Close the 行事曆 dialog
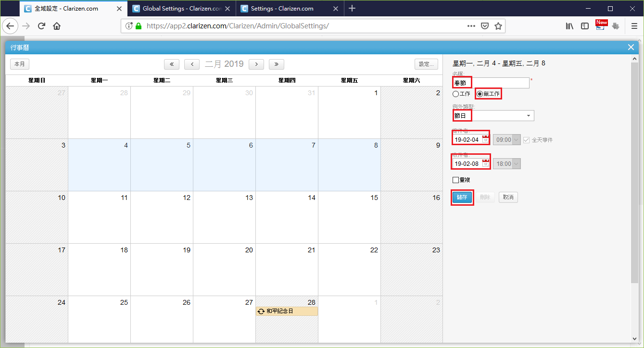The height and width of the screenshot is (348, 644). [x=631, y=47]
